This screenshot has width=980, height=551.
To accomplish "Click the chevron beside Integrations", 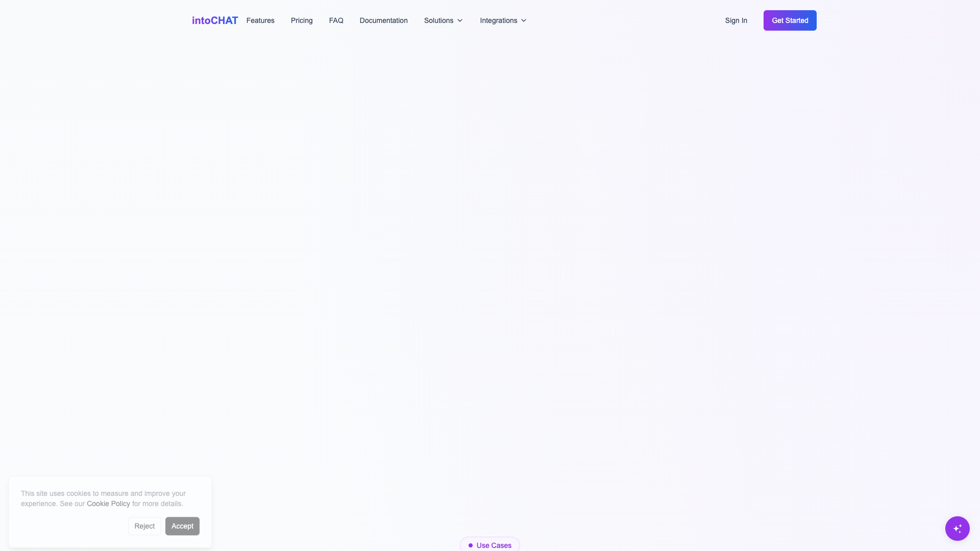I will pos(524,20).
